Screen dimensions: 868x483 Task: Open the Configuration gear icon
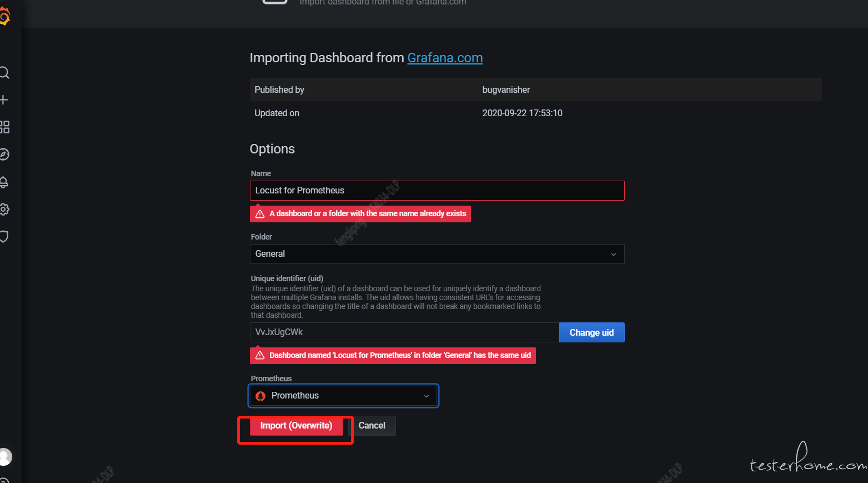4,209
